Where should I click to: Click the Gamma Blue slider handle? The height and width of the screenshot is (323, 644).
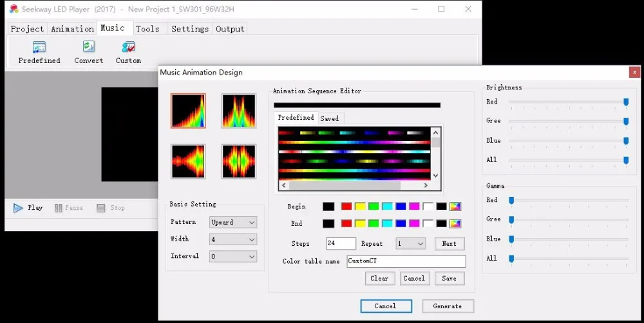511,239
